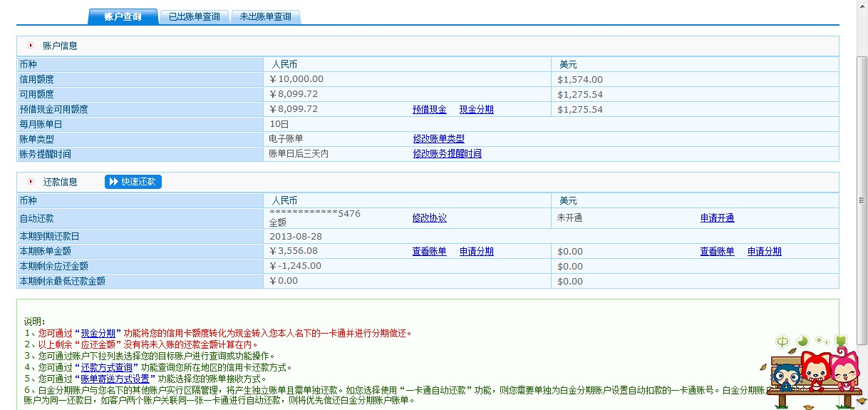This screenshot has width=868, height=410.
Task: Open 查看账单 in the 美元 column
Action: 718,252
